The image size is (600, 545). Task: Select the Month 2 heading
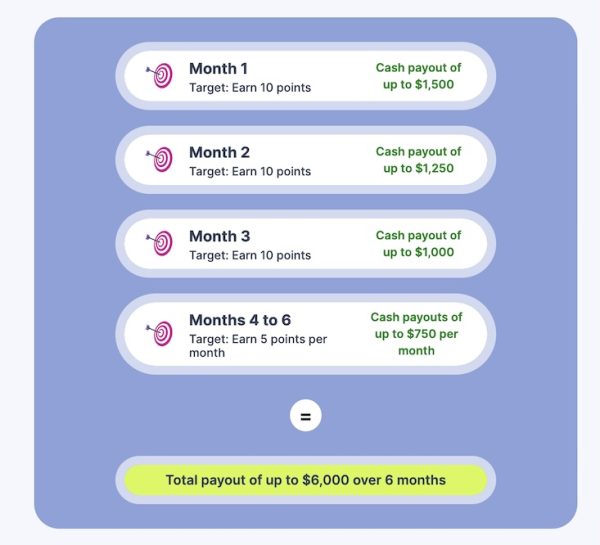(x=220, y=152)
